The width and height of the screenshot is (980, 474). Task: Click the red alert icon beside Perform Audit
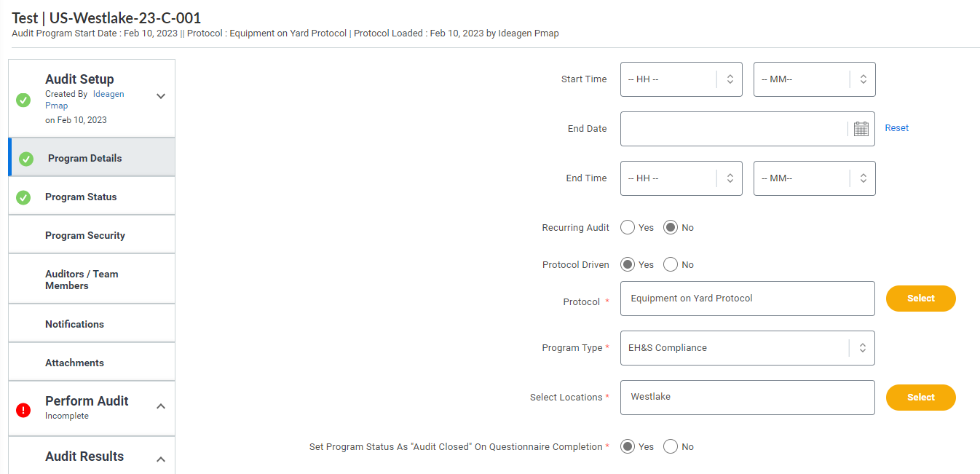point(23,410)
